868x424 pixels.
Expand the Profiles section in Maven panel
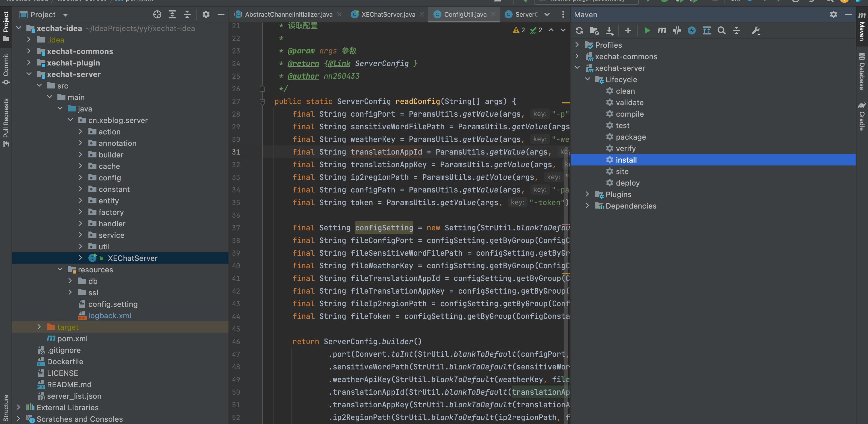pos(579,44)
